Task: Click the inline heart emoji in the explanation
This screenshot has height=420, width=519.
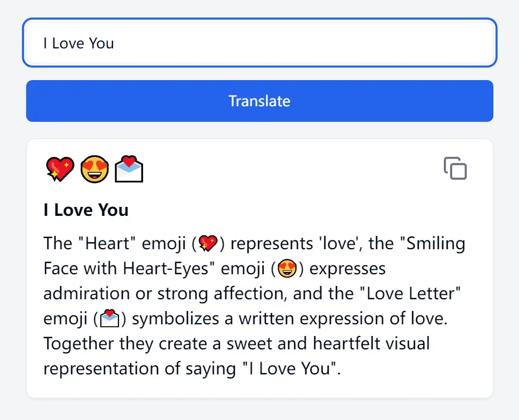Action: click(207, 243)
